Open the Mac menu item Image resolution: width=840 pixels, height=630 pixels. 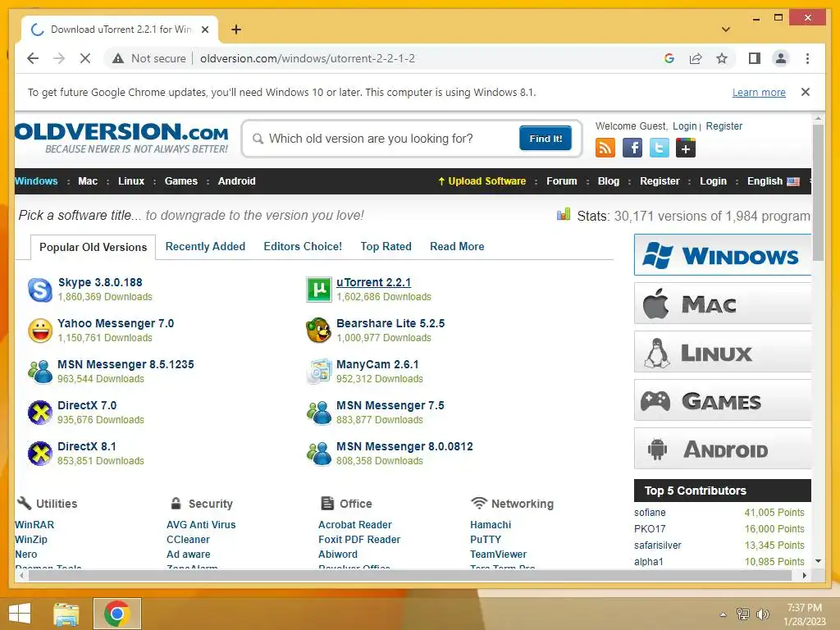tap(88, 181)
